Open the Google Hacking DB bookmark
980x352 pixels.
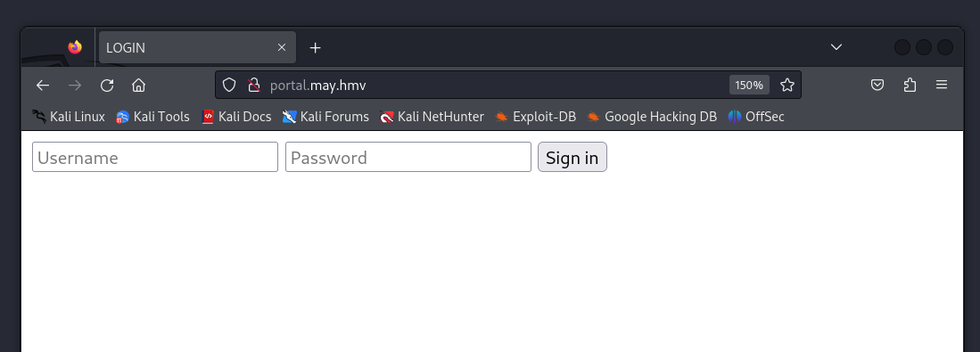point(652,117)
